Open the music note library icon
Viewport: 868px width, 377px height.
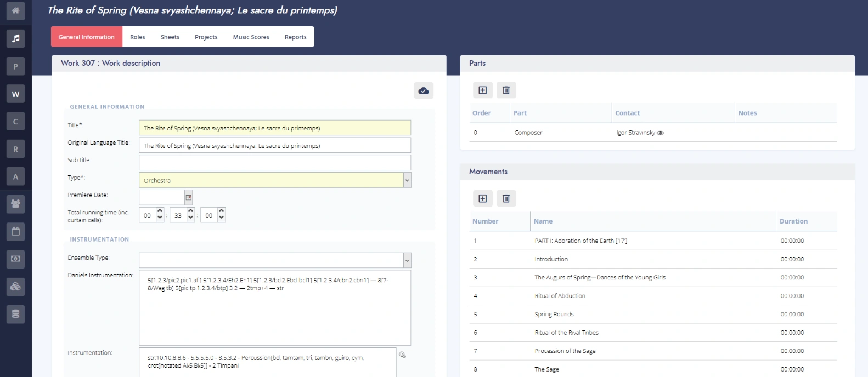[x=15, y=38]
